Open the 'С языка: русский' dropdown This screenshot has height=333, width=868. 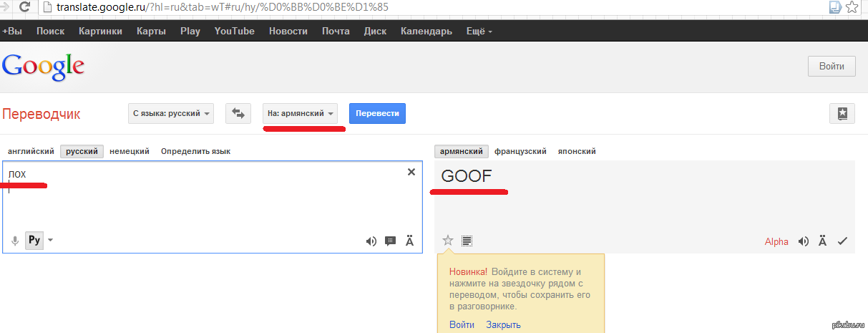coord(170,113)
